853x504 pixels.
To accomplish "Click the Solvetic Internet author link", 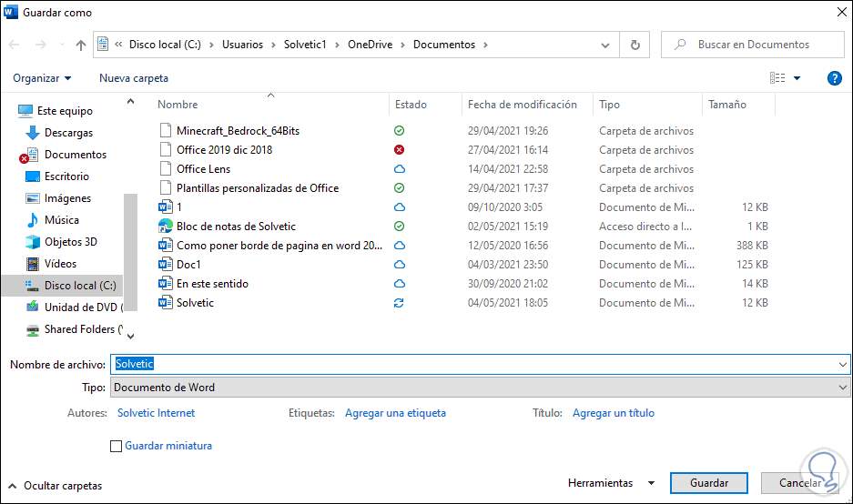I will pos(157,413).
